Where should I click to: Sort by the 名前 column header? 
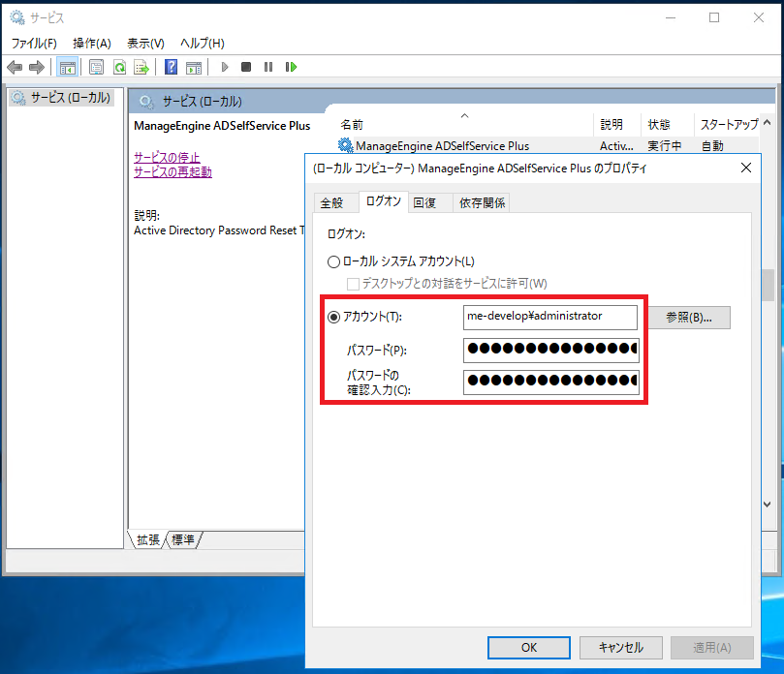pos(465,124)
